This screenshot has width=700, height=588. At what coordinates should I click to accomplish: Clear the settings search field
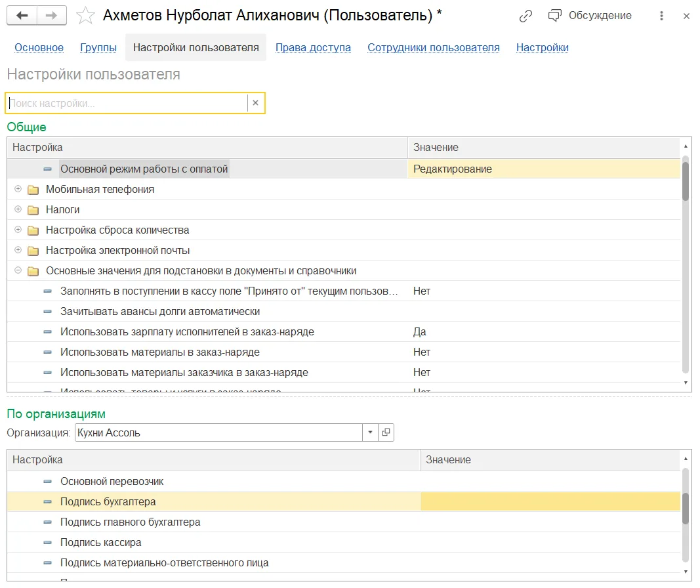click(x=255, y=103)
